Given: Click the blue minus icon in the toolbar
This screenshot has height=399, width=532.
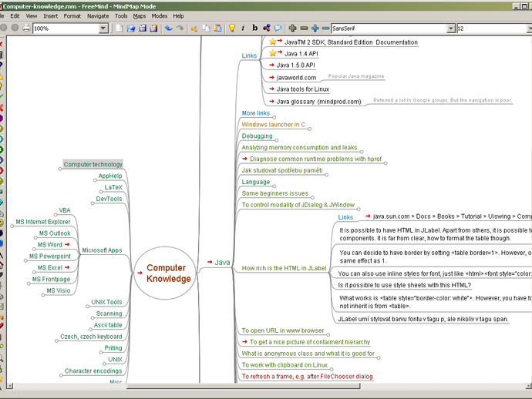Looking at the screenshot, I should tap(325, 28).
